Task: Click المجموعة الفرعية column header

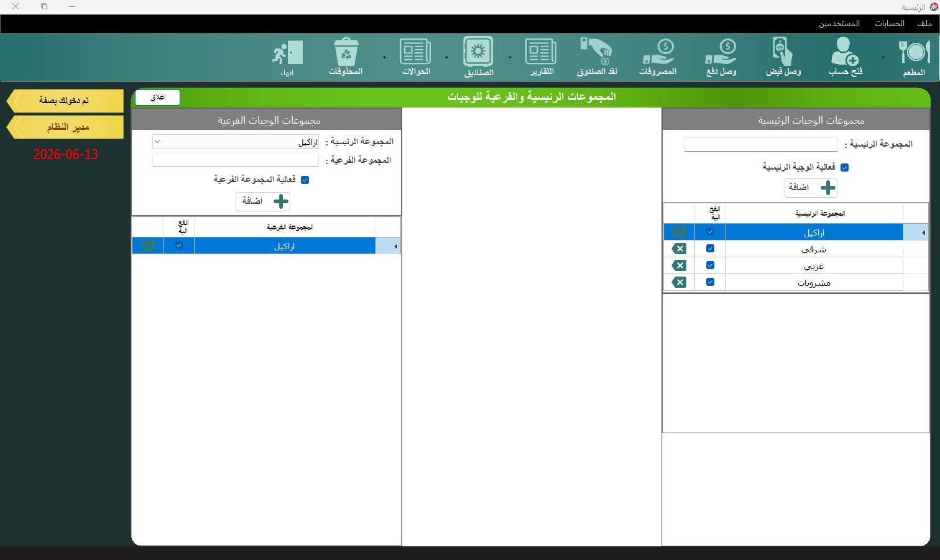Action: pos(285,227)
